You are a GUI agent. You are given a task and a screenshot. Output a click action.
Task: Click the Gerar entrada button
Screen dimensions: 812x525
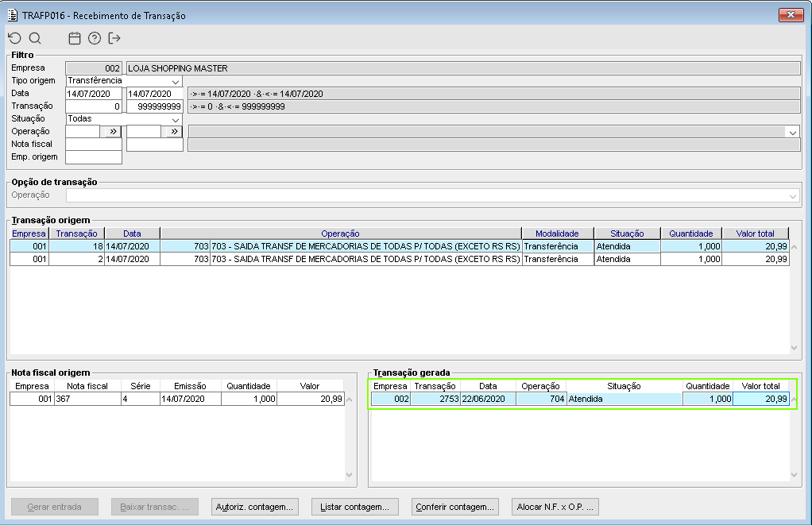tap(54, 507)
